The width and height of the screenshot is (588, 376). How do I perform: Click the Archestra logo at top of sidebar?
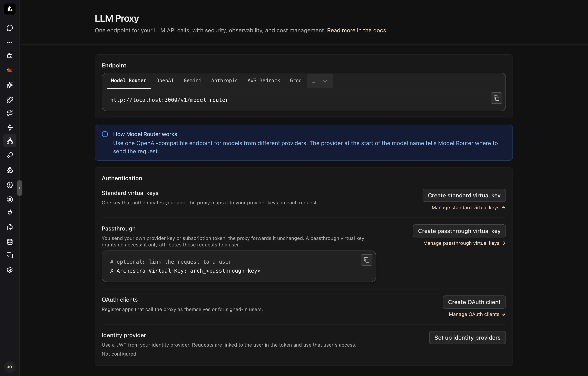click(x=10, y=9)
